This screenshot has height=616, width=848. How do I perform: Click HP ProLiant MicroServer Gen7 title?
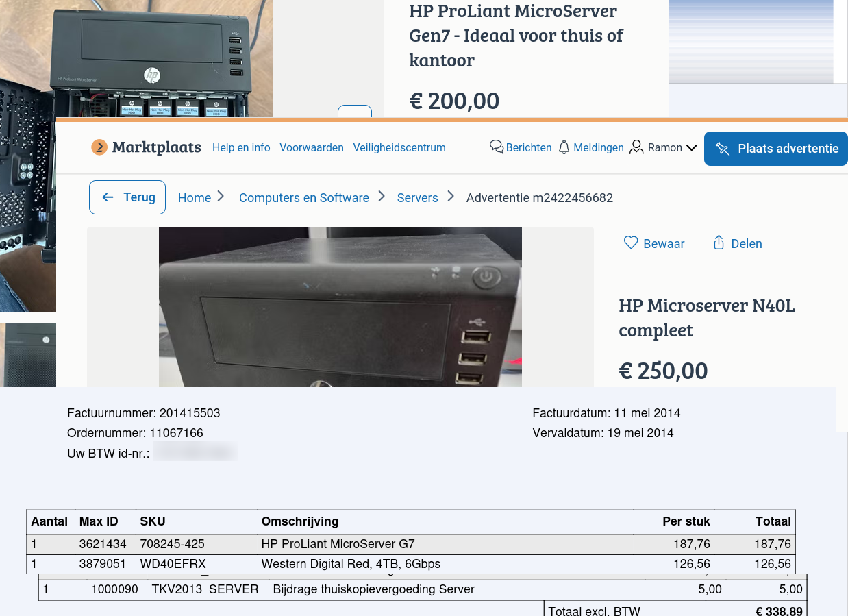pyautogui.click(x=516, y=36)
